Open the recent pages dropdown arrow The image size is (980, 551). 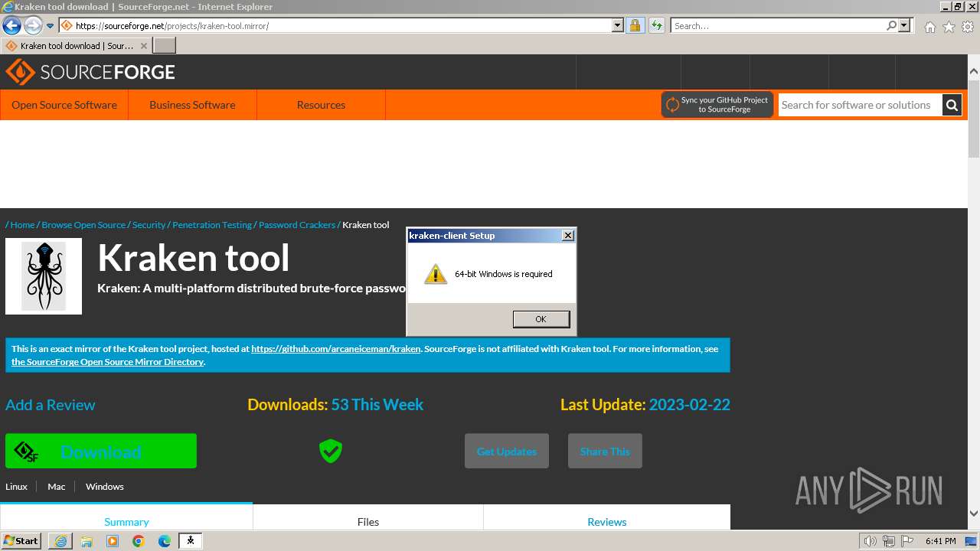pyautogui.click(x=51, y=26)
